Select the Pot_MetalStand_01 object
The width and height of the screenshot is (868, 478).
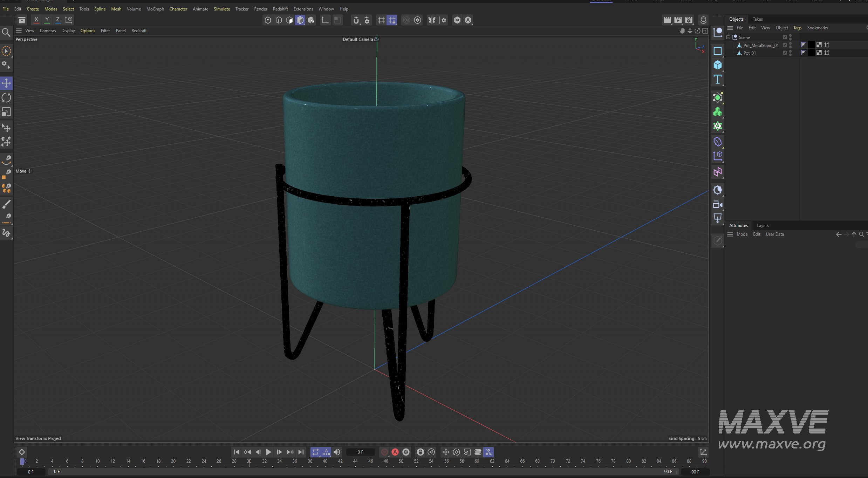click(761, 45)
